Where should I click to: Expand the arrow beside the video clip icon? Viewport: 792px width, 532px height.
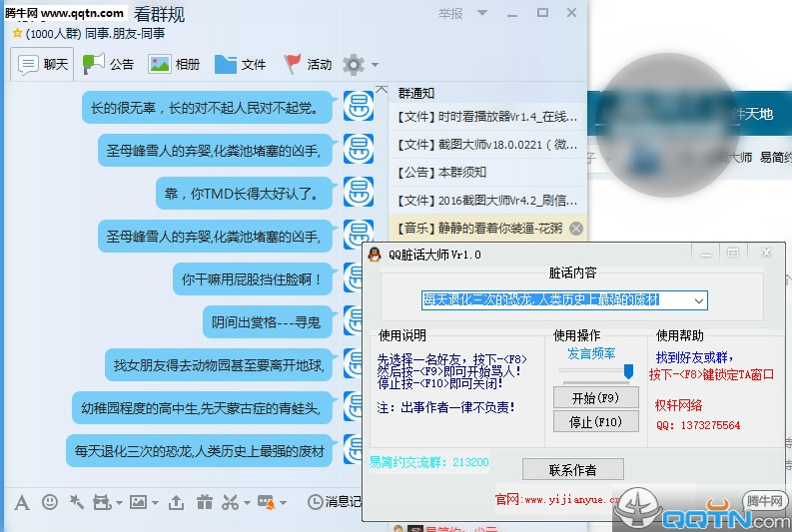[119, 503]
